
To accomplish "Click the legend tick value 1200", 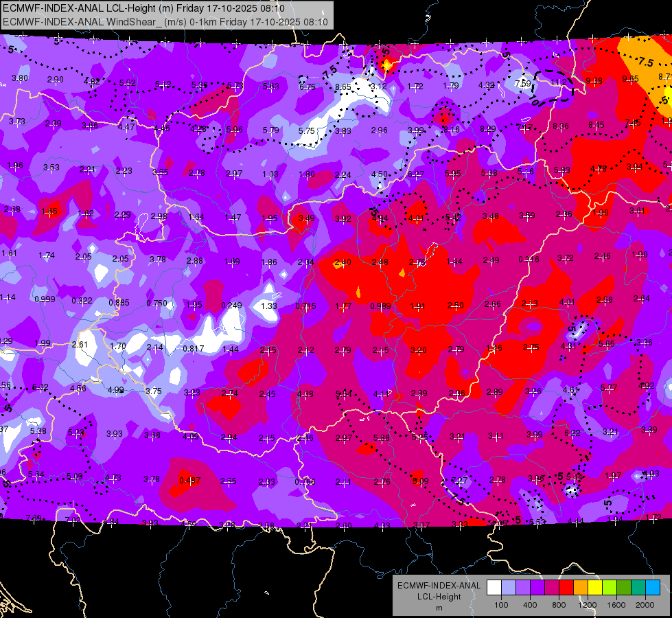I will click(x=587, y=605).
